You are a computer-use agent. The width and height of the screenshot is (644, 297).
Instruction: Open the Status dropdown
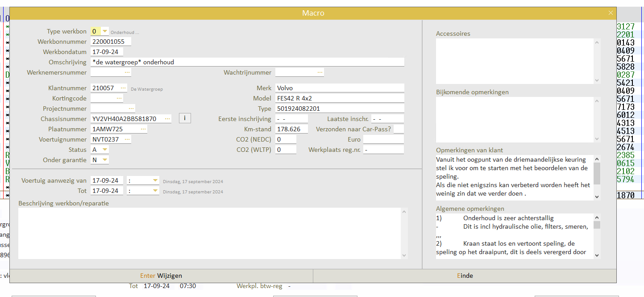[x=105, y=150]
